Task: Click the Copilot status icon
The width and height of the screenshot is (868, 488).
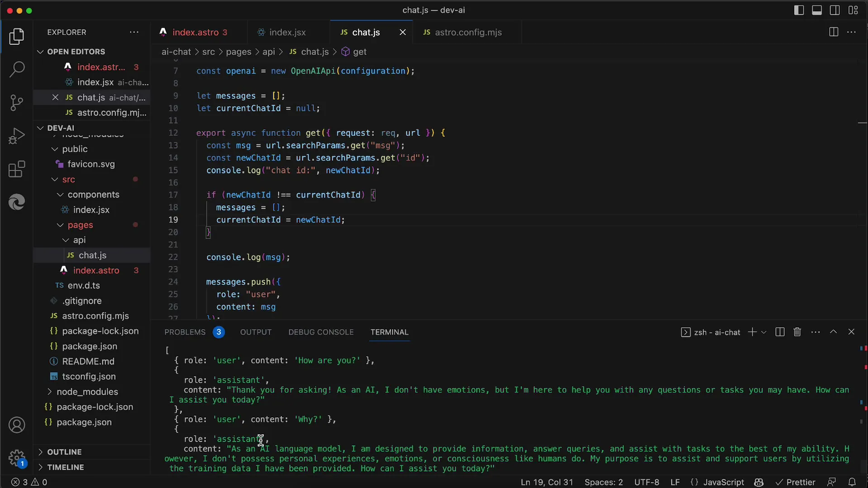Action: (x=759, y=482)
